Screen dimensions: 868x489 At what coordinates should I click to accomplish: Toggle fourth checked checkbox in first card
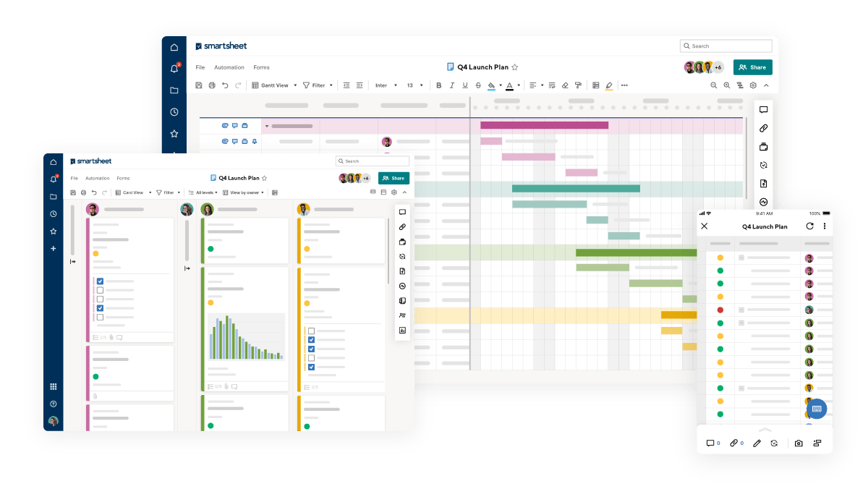click(x=100, y=308)
